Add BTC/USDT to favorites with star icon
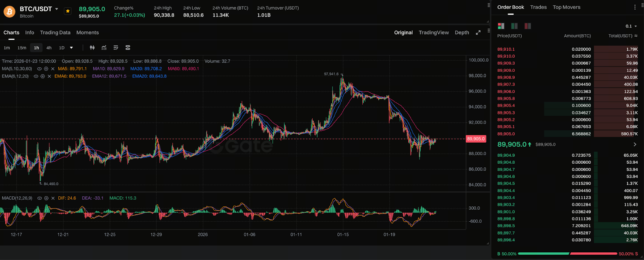The width and height of the screenshot is (644, 260). click(68, 11)
